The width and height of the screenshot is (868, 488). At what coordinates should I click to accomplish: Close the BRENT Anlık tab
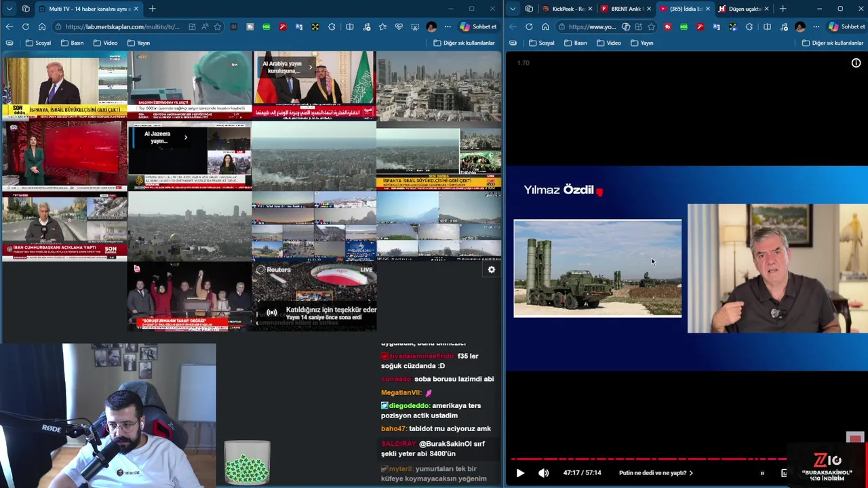coord(649,9)
